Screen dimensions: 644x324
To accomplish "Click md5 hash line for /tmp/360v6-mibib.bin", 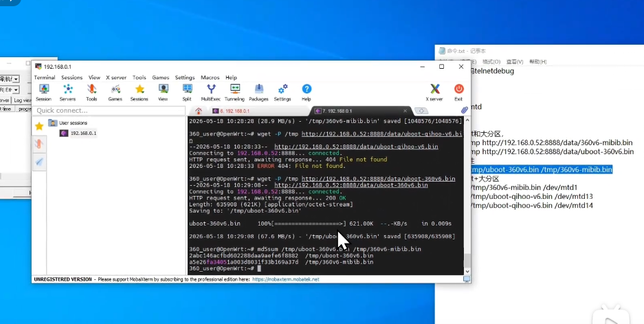I will (281, 262).
